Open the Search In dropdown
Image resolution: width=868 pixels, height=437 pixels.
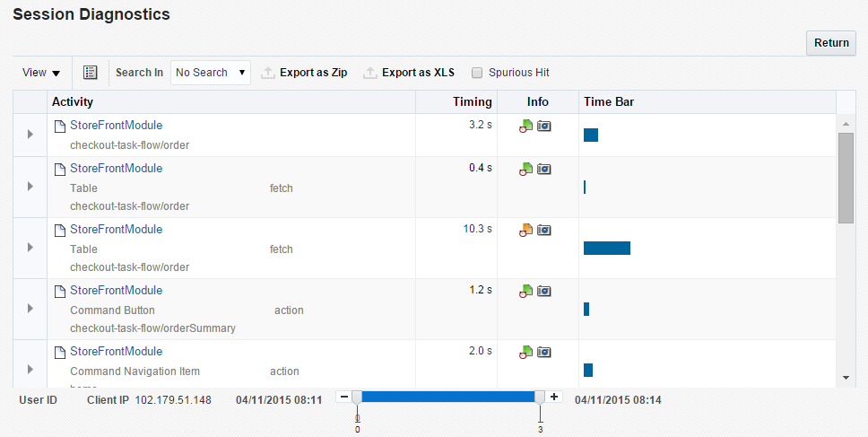(x=211, y=73)
